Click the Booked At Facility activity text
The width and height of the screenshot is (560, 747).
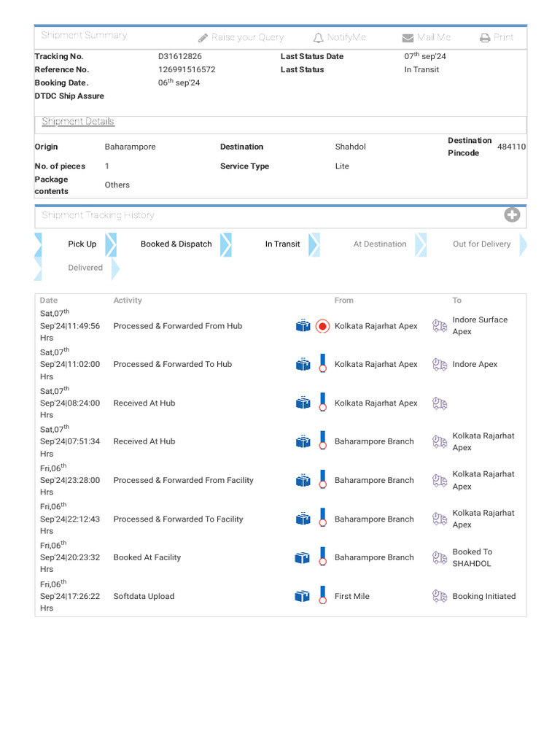147,557
